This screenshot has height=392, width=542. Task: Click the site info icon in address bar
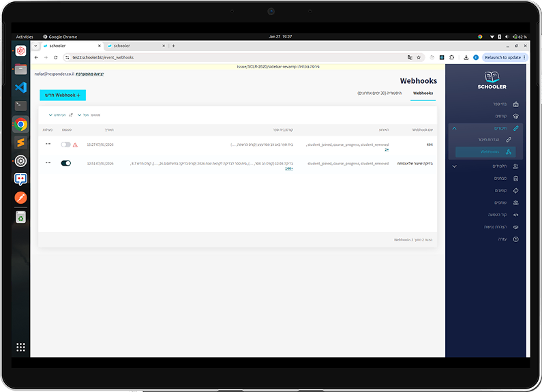pos(67,57)
